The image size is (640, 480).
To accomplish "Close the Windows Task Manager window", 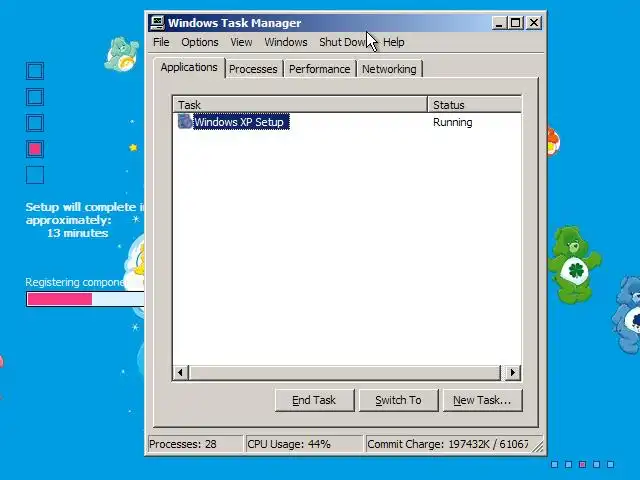I will tap(533, 23).
